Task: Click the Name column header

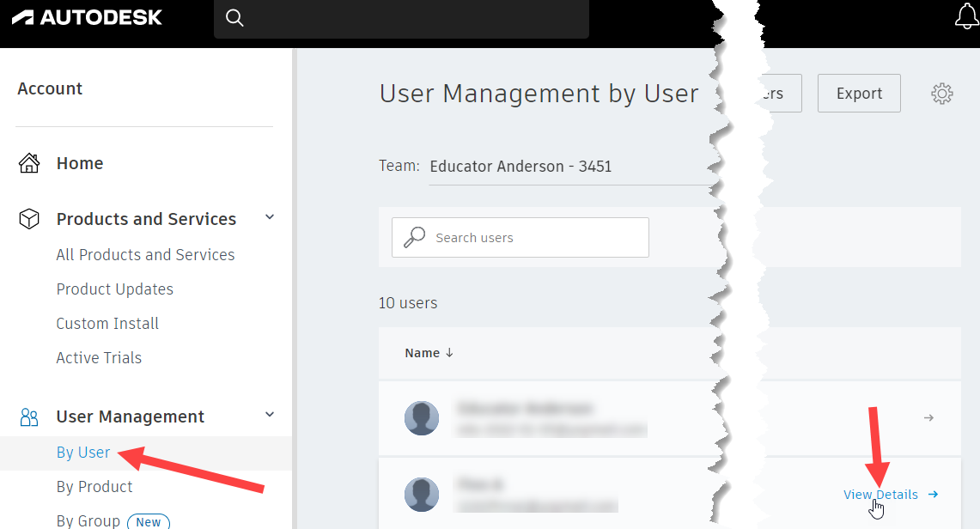Action: click(x=423, y=353)
